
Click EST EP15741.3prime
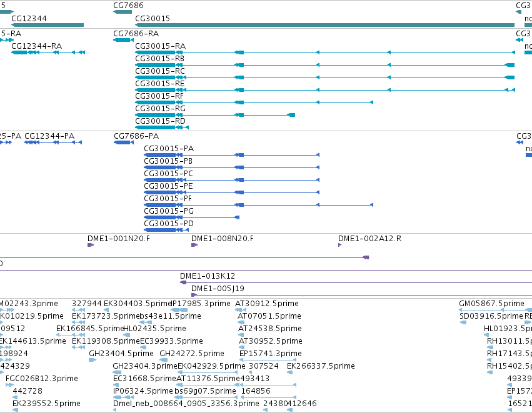point(271,354)
